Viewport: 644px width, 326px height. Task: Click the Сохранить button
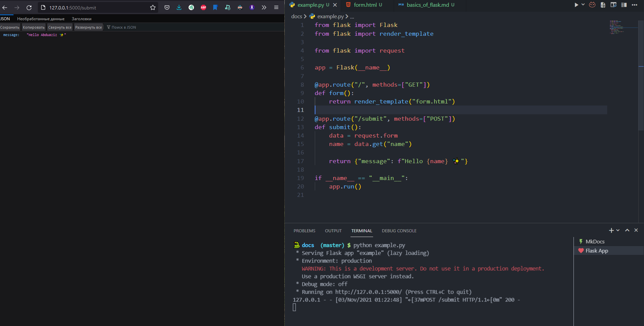(x=10, y=27)
